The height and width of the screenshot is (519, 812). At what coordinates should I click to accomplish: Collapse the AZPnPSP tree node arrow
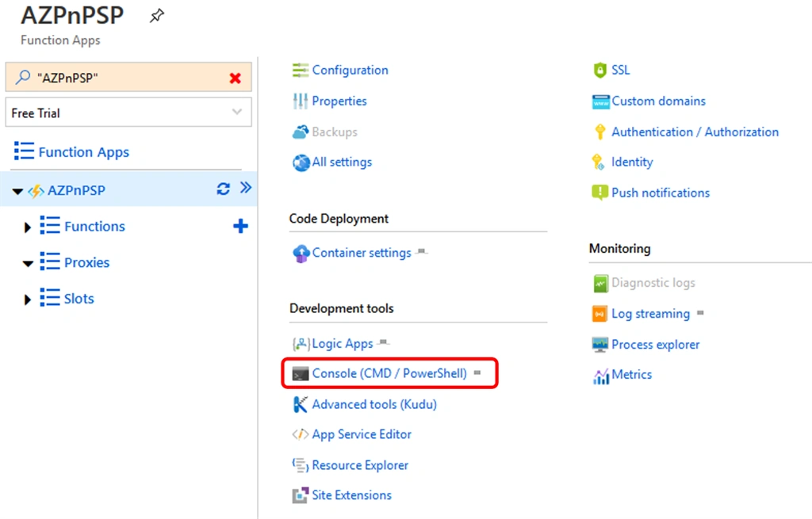(17, 192)
